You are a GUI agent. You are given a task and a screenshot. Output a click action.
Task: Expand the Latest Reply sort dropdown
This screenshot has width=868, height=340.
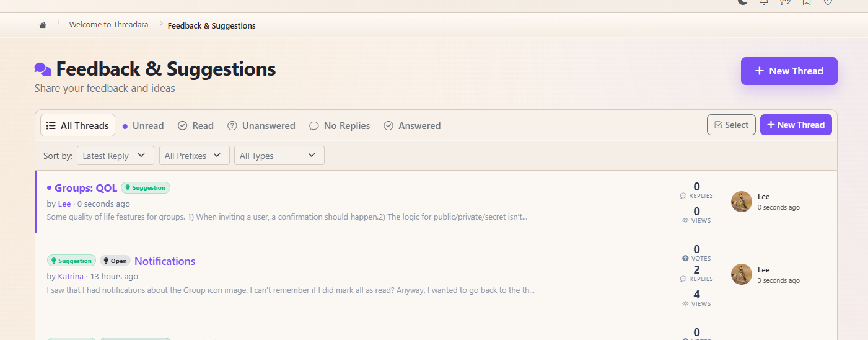[x=115, y=156]
